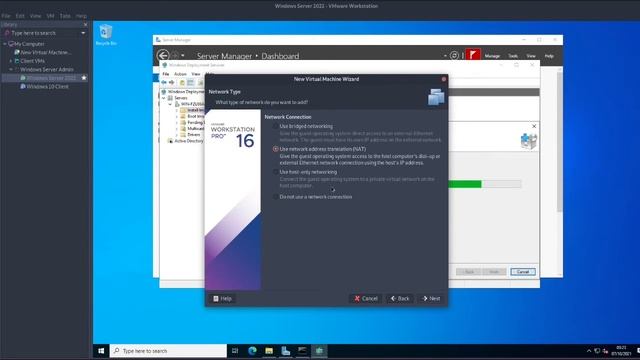640x360 pixels.
Task: Collapse Servers node in Deployment Services tree
Action: [x=164, y=98]
